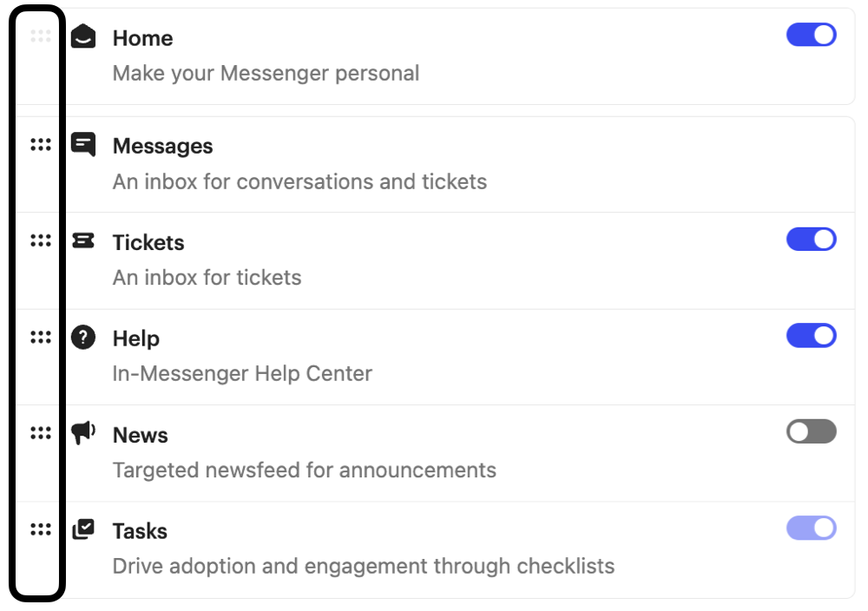The width and height of the screenshot is (868, 611).
Task: Disable the Help space toggle
Action: pyautogui.click(x=811, y=335)
